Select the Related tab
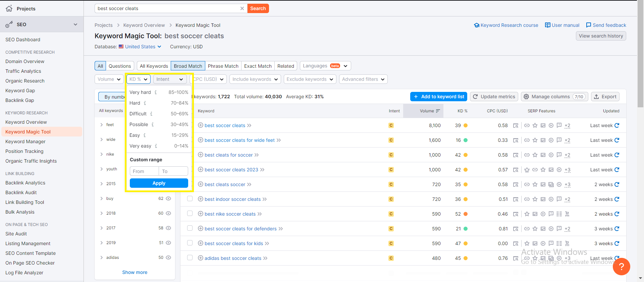This screenshot has height=282, width=644. point(286,66)
